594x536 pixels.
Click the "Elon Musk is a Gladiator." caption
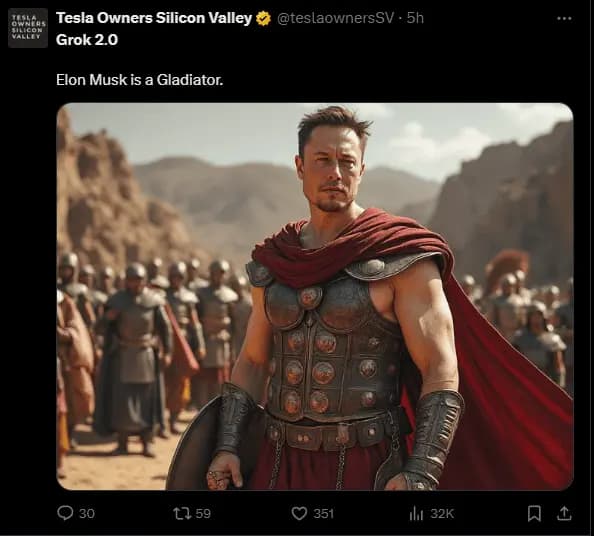(139, 80)
